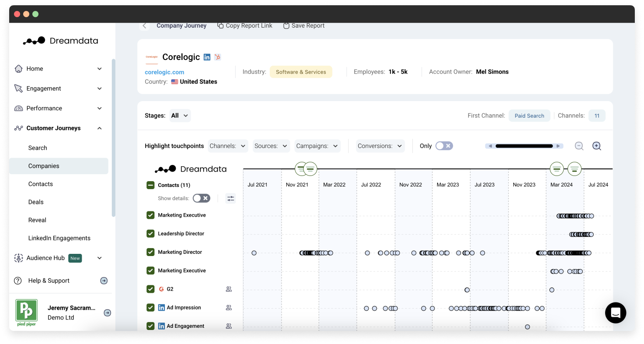Collapse the Customer Journeys section
644x344 pixels.
click(x=99, y=128)
